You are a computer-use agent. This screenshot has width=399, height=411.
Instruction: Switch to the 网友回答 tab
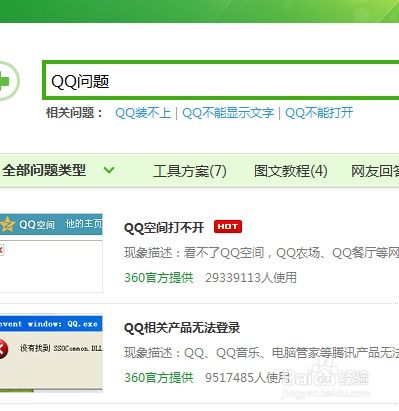(375, 171)
